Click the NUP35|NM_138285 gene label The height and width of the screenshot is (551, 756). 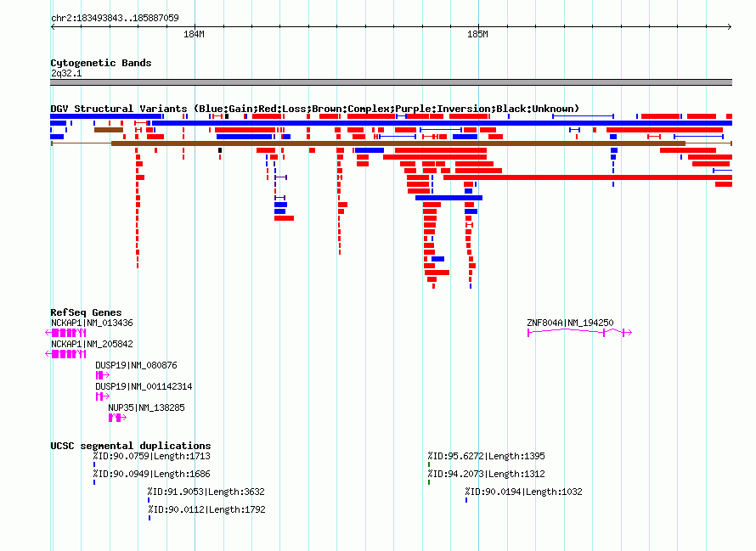[147, 408]
